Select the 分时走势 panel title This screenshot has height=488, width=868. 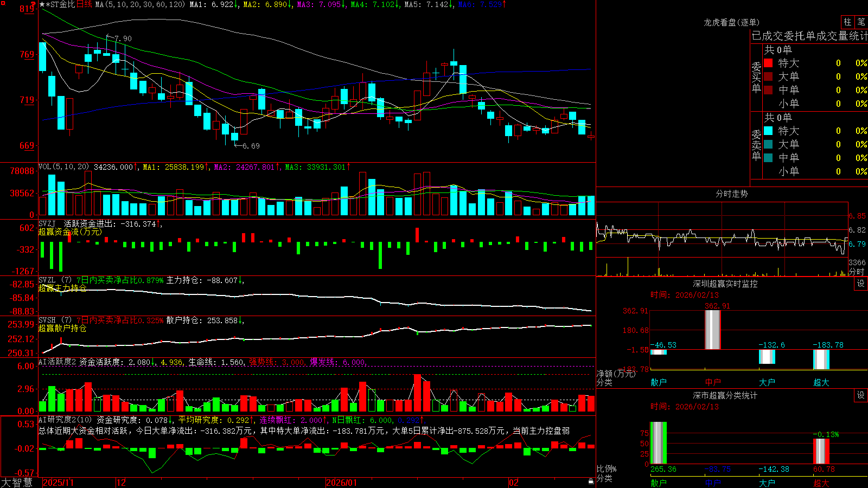731,194
